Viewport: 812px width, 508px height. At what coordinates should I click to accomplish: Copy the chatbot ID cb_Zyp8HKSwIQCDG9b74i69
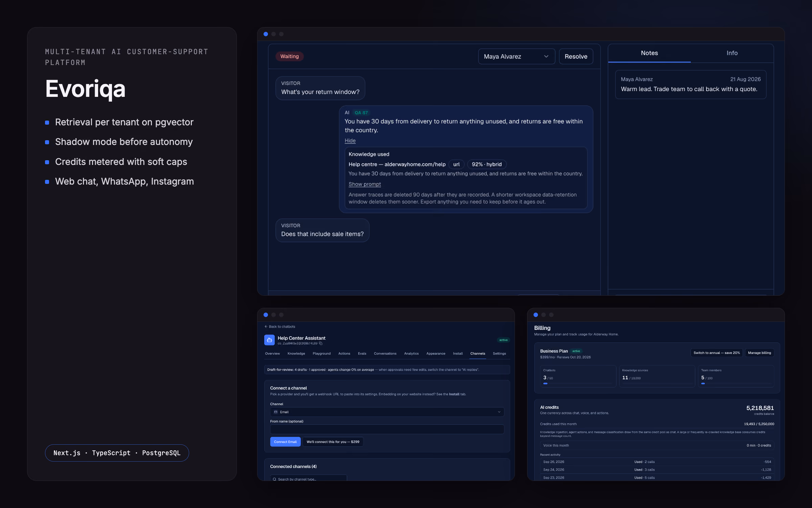click(x=321, y=343)
